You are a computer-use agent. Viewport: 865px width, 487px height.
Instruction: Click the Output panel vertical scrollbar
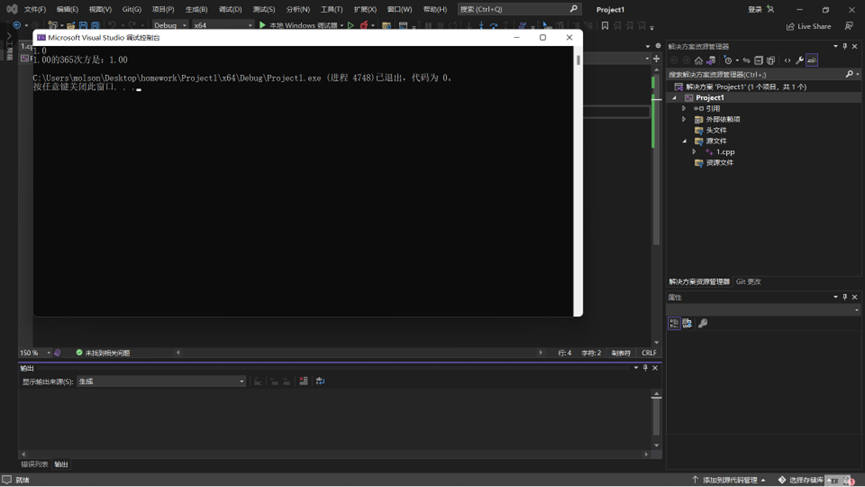click(x=656, y=420)
